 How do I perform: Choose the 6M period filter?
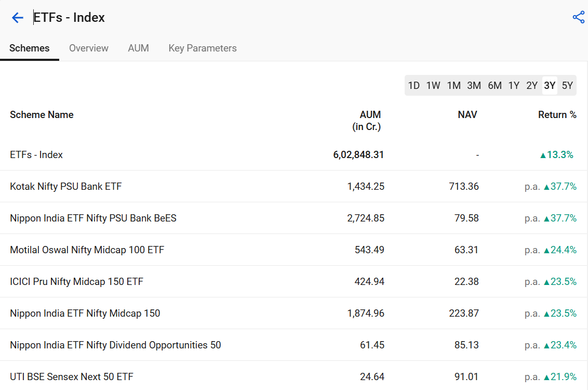494,85
